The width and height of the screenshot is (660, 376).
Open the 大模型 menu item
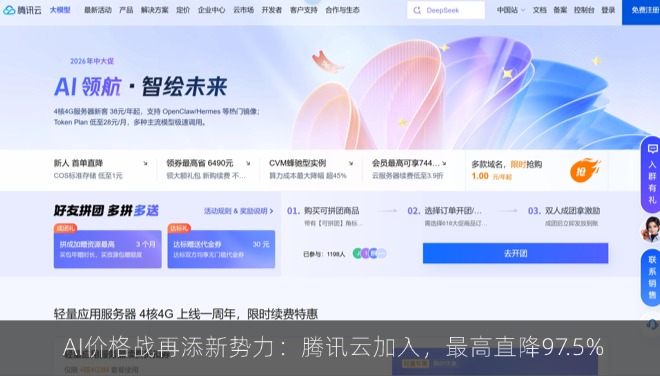point(60,10)
